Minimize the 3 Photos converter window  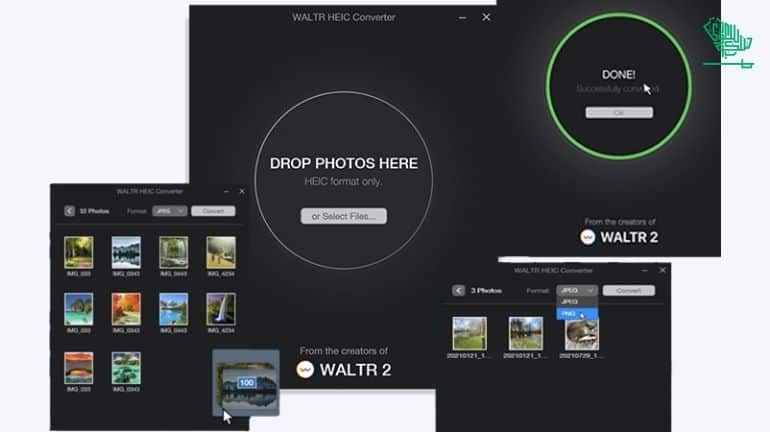(643, 270)
